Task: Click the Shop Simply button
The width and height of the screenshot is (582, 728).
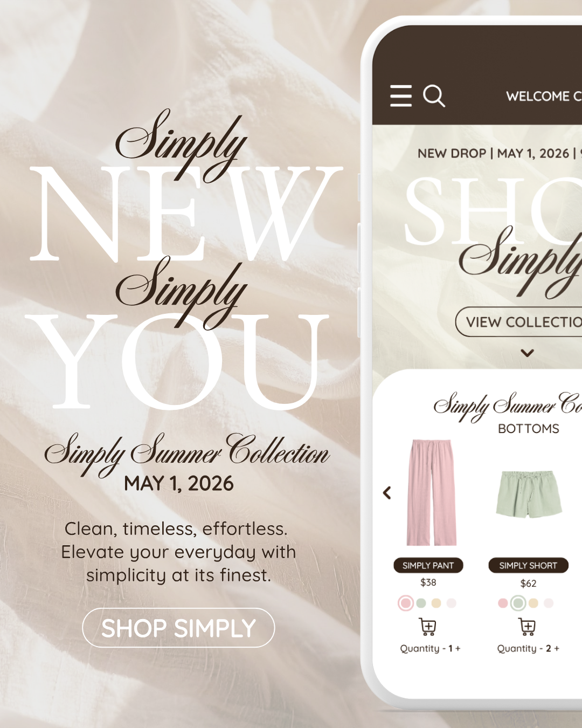Action: coord(178,628)
